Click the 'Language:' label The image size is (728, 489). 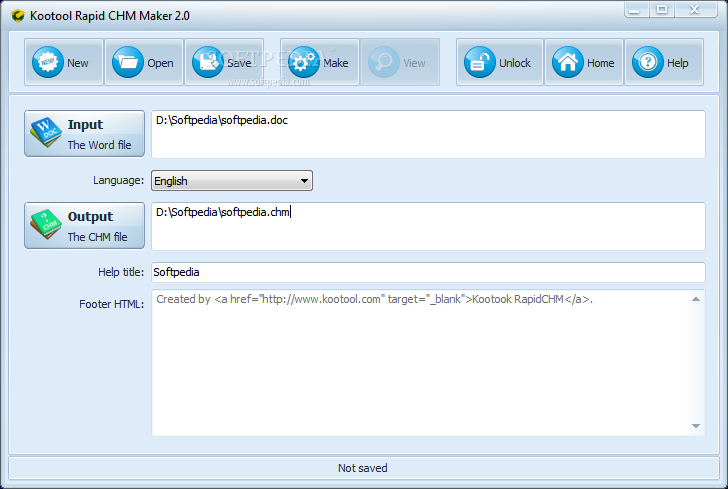point(118,180)
